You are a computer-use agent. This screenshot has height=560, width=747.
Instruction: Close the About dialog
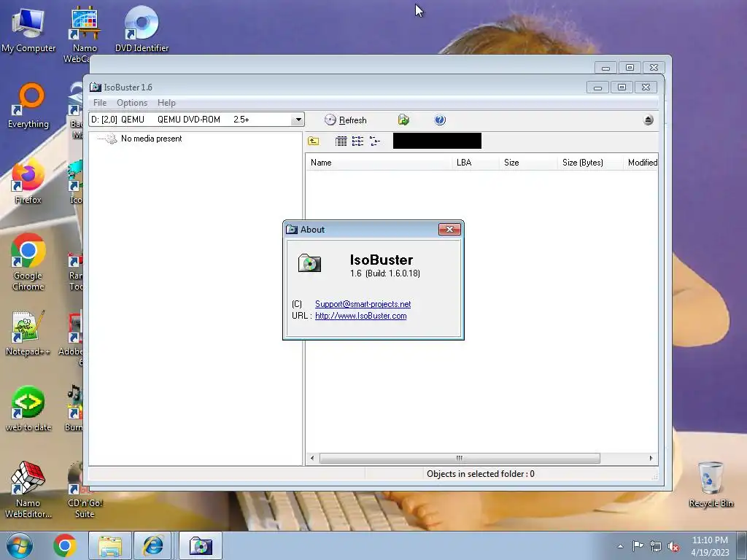coord(449,230)
